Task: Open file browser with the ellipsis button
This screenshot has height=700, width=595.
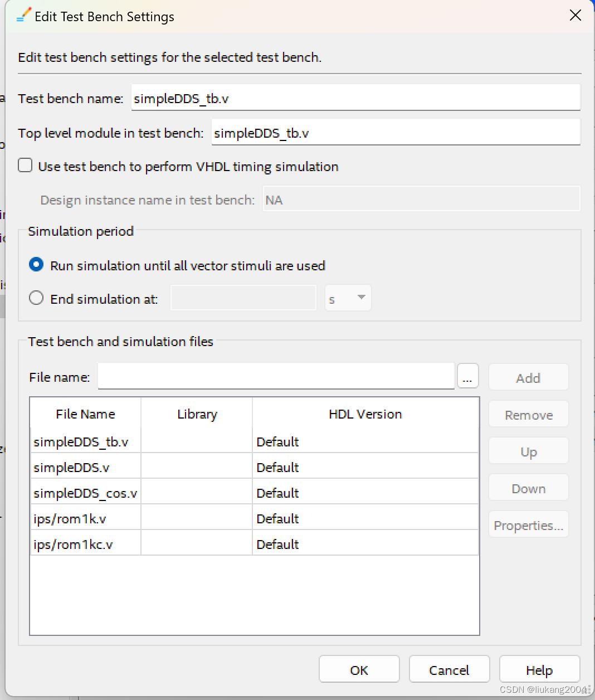Action: [x=468, y=376]
